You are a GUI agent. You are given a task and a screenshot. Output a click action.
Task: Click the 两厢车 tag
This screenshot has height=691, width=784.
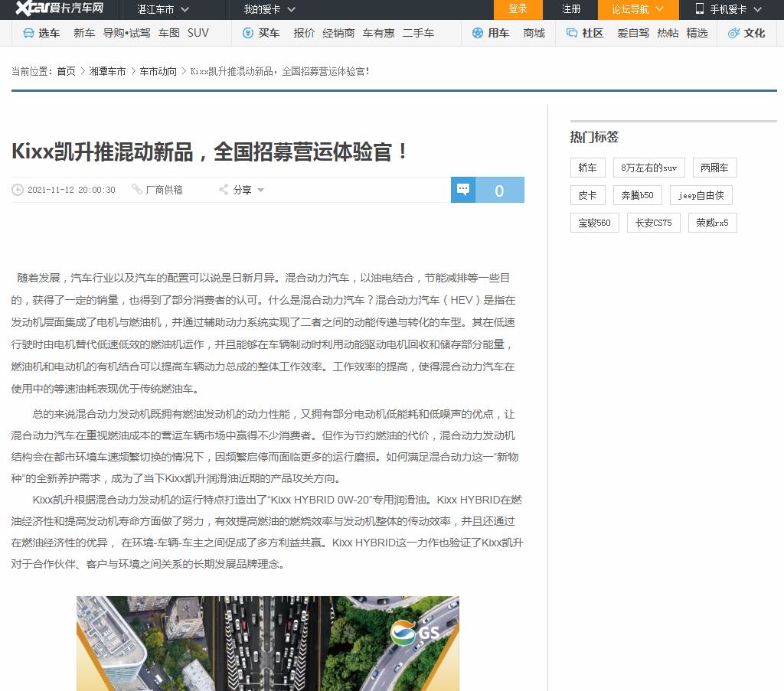click(x=714, y=168)
